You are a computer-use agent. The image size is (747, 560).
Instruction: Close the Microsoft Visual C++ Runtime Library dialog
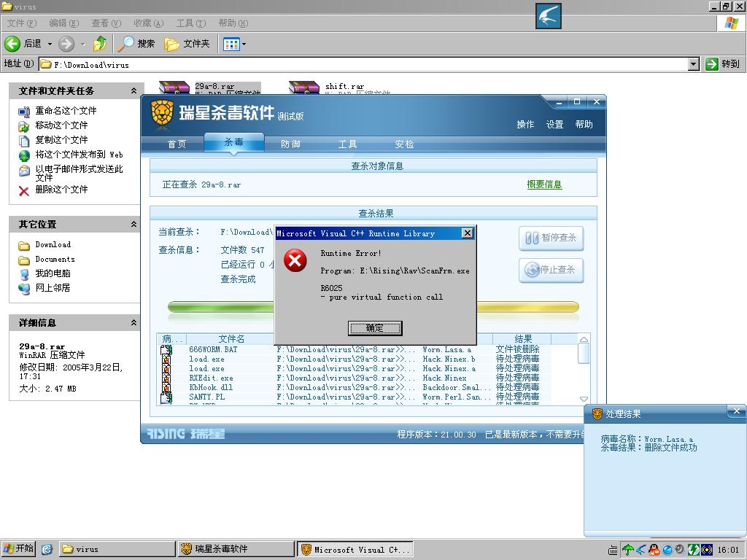(x=468, y=233)
